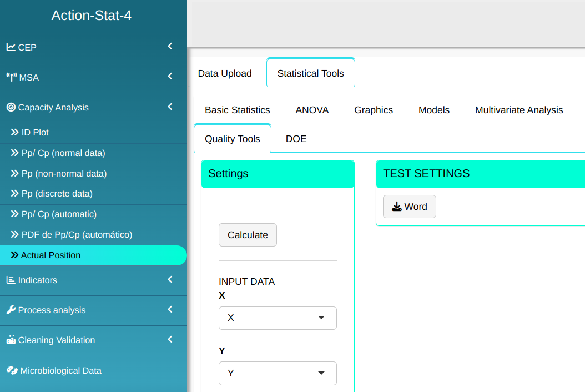
Task: Open the Y variable dropdown
Action: coord(278,373)
